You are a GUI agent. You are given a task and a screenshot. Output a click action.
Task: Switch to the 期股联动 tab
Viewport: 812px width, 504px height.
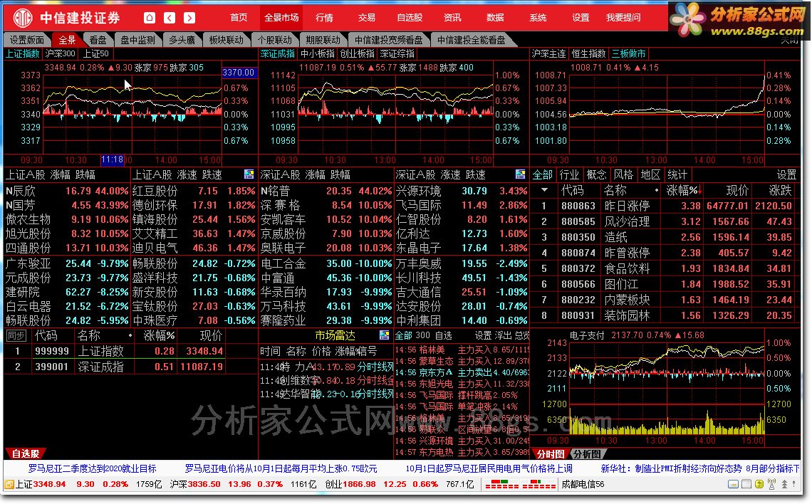323,40
